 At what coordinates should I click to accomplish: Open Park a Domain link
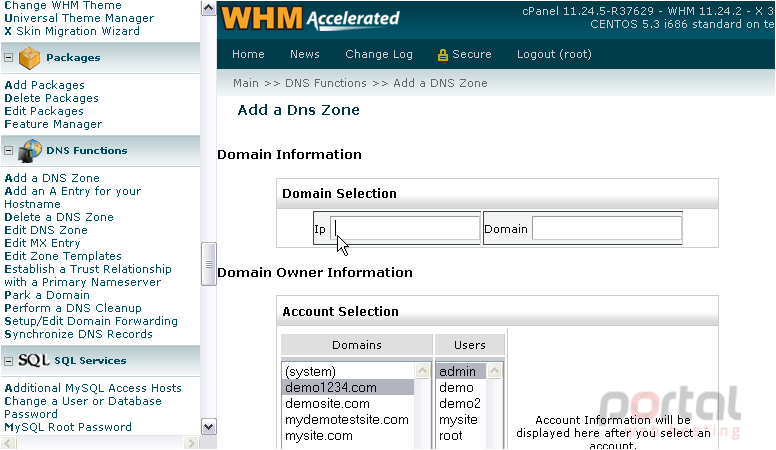(x=47, y=295)
